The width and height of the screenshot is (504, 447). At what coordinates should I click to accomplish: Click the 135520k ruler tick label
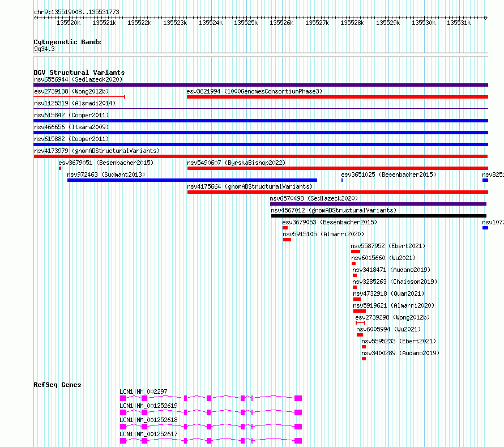69,23
